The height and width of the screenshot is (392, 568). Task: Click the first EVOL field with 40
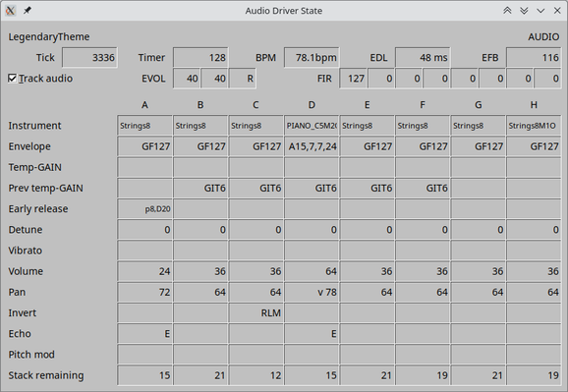187,79
